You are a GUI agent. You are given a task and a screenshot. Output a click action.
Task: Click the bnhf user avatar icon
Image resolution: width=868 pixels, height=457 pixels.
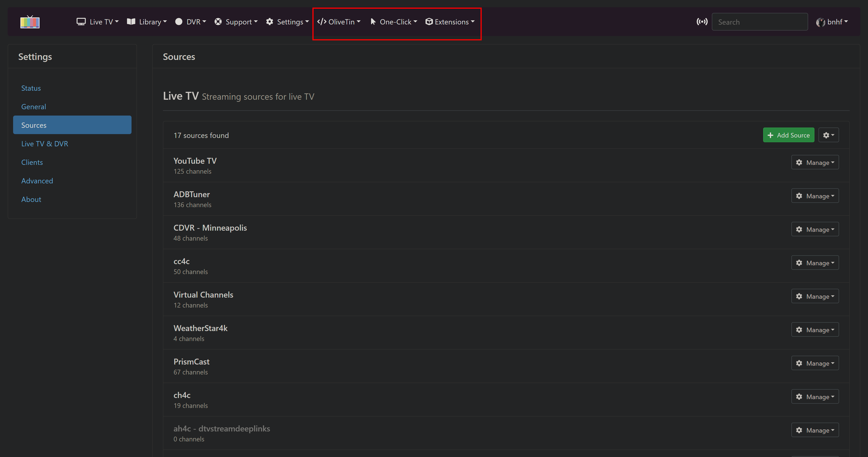[820, 22]
